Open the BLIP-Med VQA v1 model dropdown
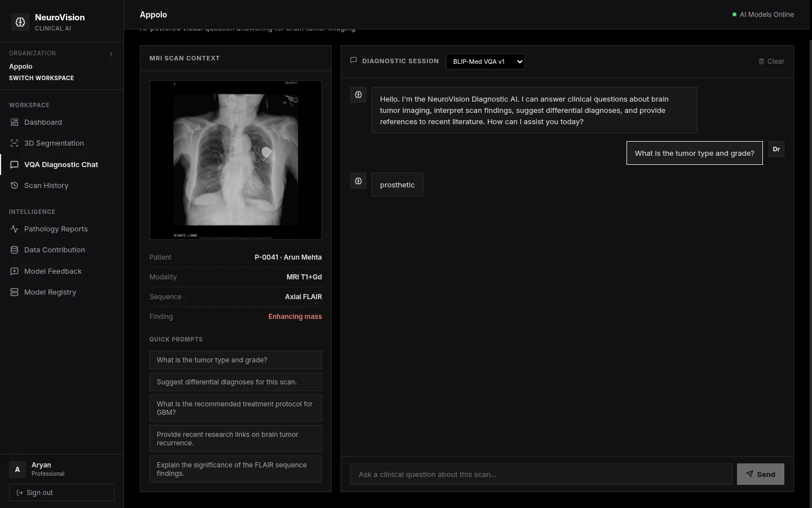The width and height of the screenshot is (812, 508). click(x=486, y=62)
